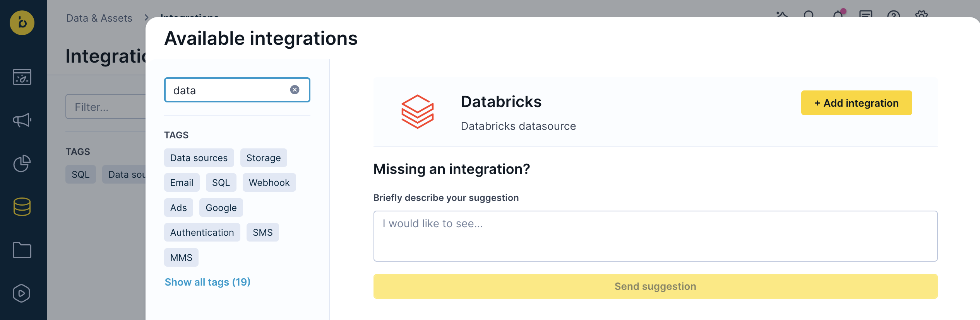Filter by the Authentication tag
Screen dimensions: 980x320
202,232
